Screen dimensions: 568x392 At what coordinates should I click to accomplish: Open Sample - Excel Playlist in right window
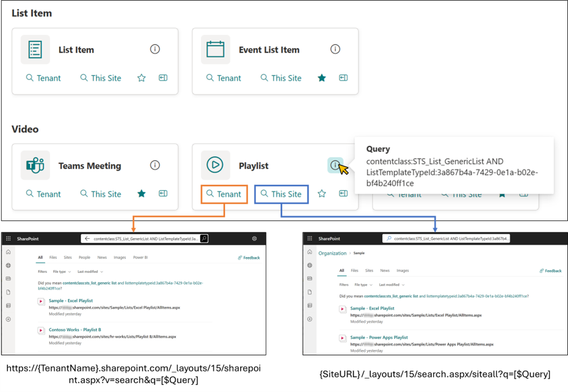point(372,308)
